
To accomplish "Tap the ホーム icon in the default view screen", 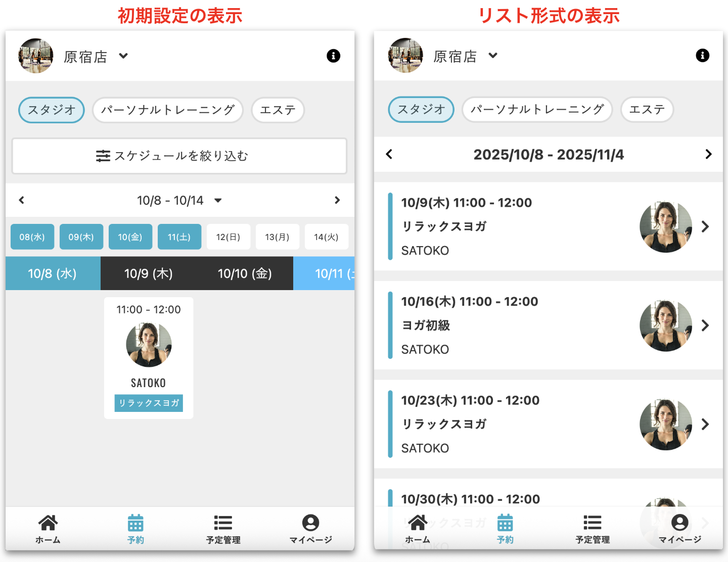I will pyautogui.click(x=48, y=529).
